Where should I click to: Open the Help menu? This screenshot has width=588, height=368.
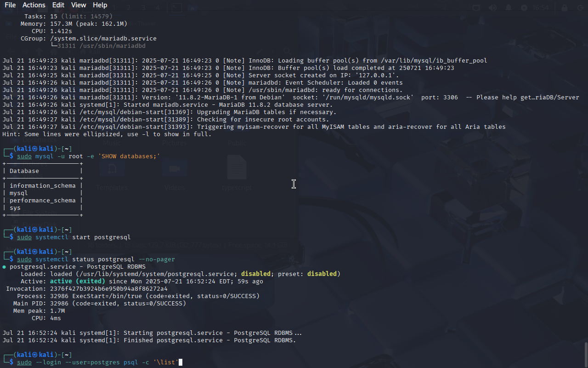(100, 5)
